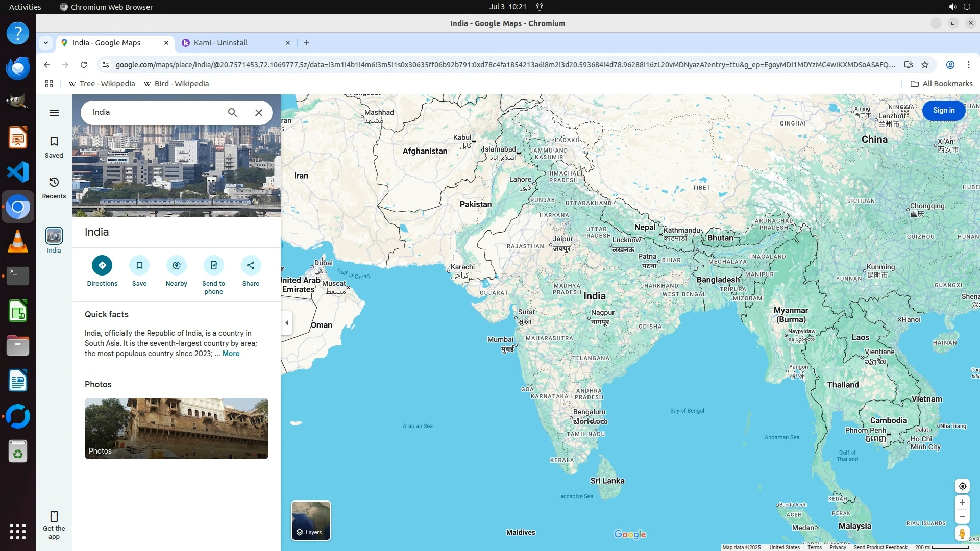Viewport: 980px width, 551px height.
Task: Toggle the Layers satellite view
Action: (311, 520)
